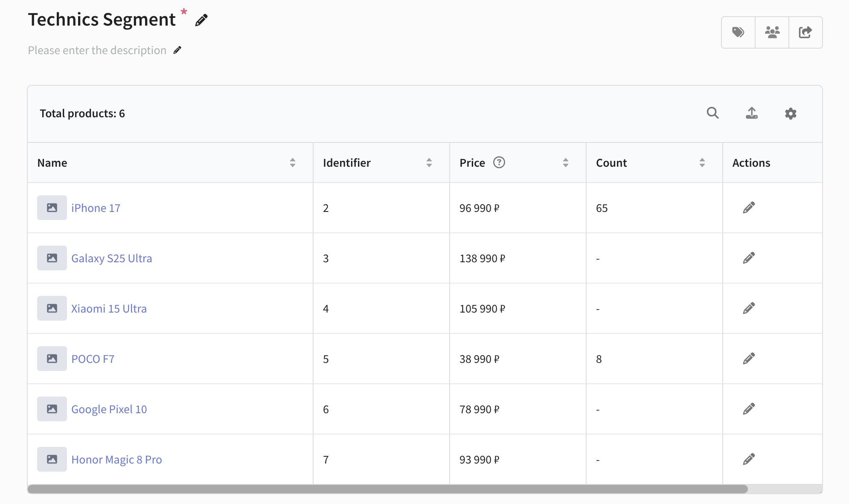The width and height of the screenshot is (849, 504).
Task: Edit the iPhone 17 row
Action: pos(749,208)
